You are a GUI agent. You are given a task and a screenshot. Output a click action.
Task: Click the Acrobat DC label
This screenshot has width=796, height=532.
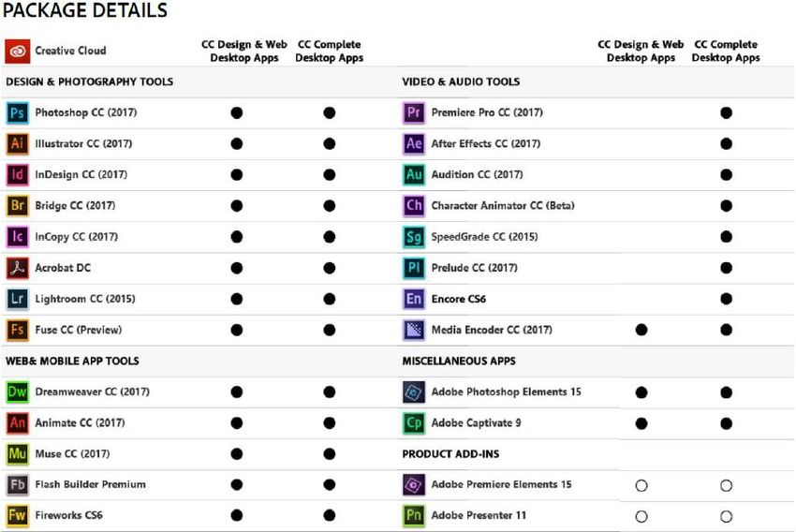tap(63, 268)
